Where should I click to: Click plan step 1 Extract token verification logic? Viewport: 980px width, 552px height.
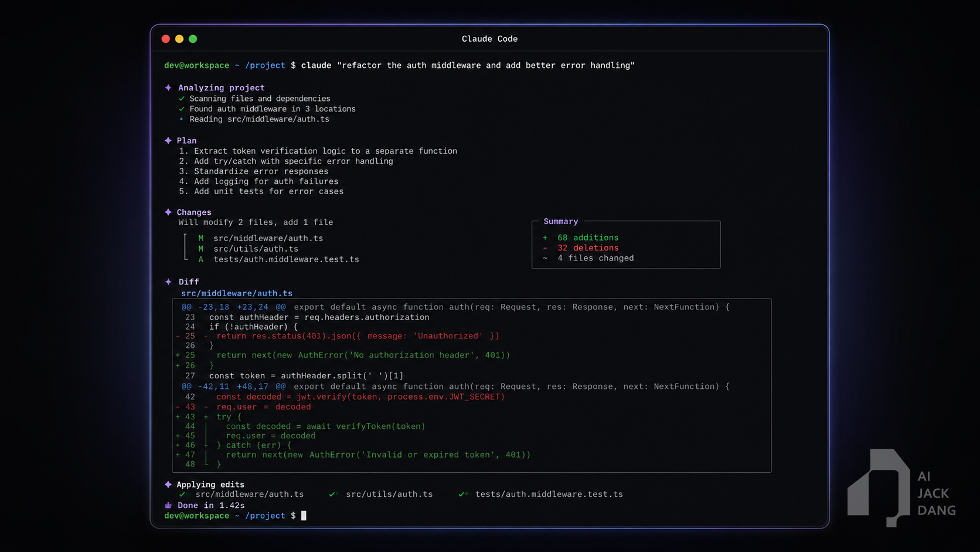point(318,151)
